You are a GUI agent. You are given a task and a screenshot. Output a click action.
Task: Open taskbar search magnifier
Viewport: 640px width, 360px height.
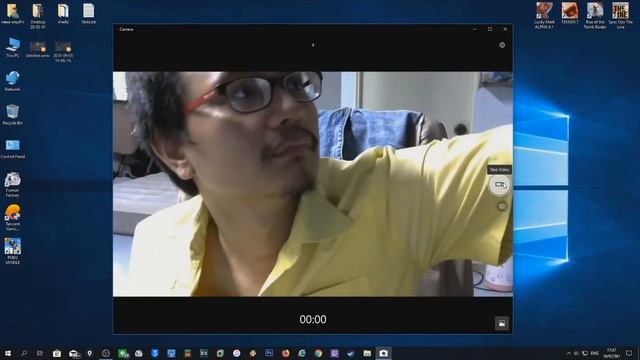click(24, 353)
